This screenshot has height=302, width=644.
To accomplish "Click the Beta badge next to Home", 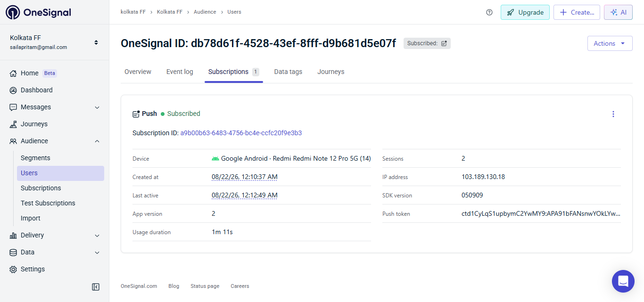I will [50, 73].
